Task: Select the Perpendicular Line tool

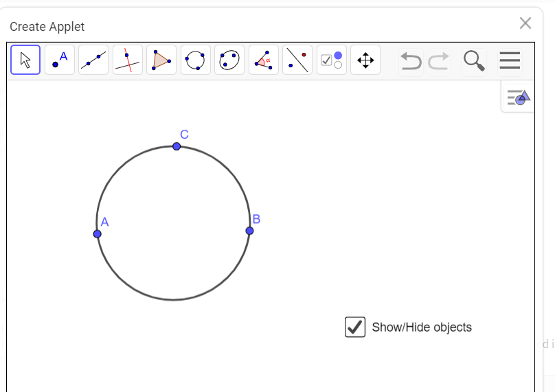Action: (128, 60)
